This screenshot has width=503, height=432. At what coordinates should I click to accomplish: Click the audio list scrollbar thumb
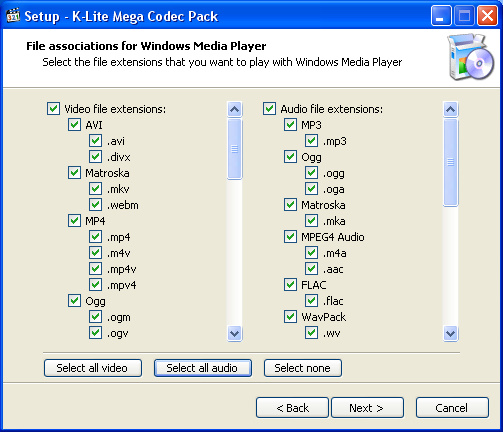pyautogui.click(x=451, y=162)
